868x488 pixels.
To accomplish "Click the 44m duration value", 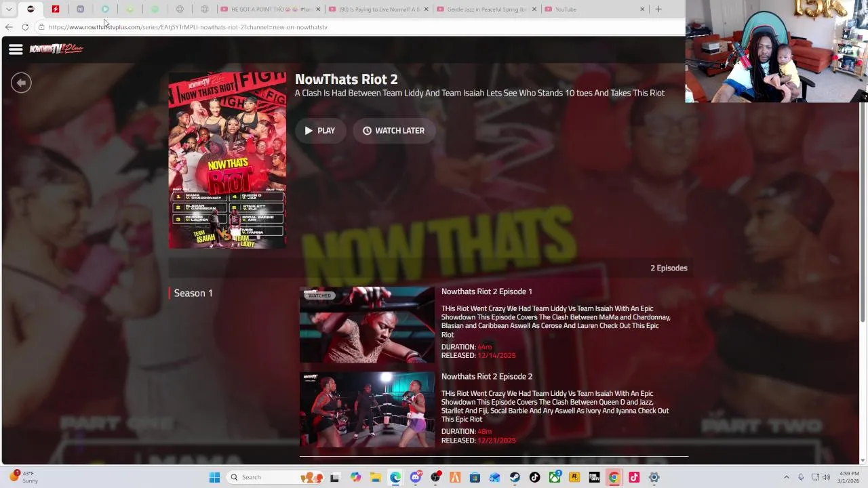I will pyautogui.click(x=485, y=346).
